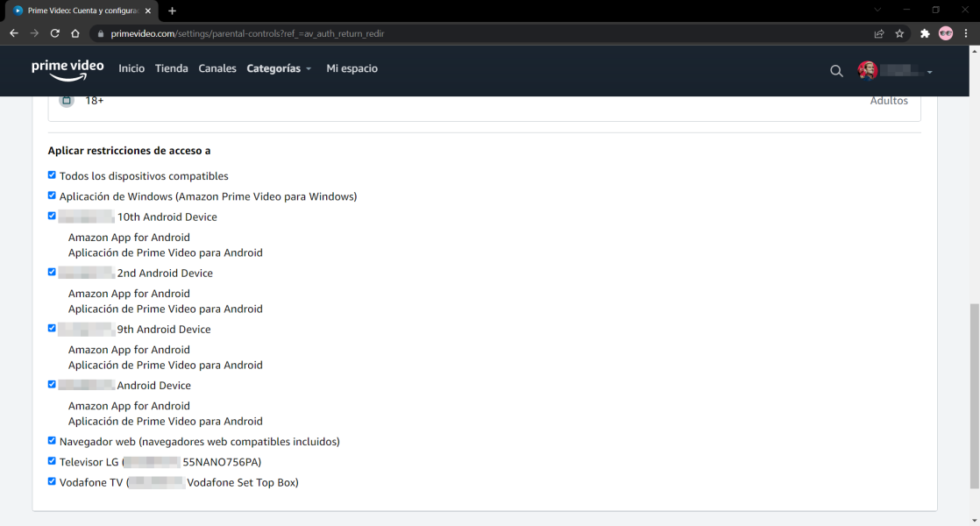Navigate back with the back arrow
Image resolution: width=980 pixels, height=526 pixels.
coord(14,33)
